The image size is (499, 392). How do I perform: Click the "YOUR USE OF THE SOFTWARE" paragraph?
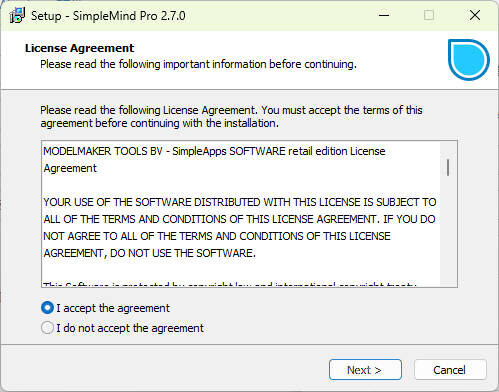point(240,228)
